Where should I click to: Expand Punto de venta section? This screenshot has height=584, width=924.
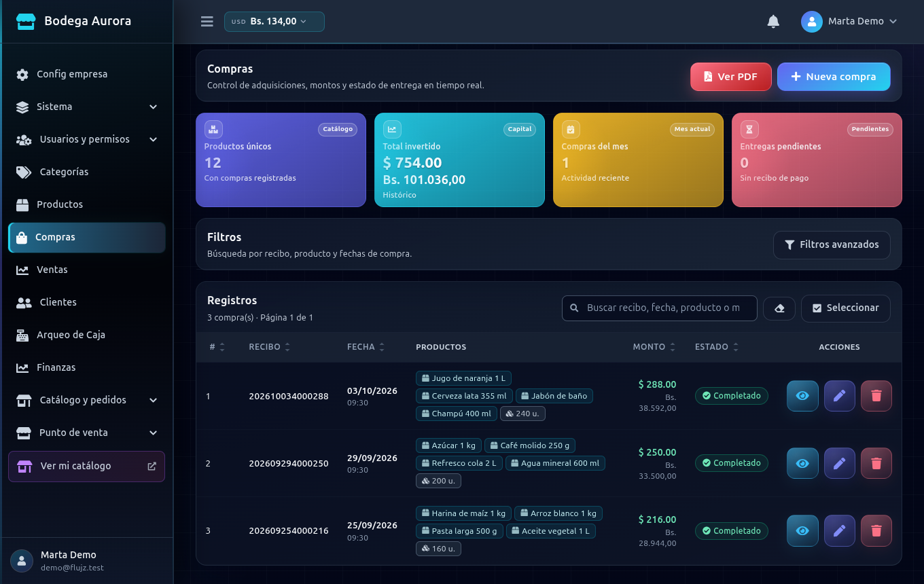tap(87, 433)
